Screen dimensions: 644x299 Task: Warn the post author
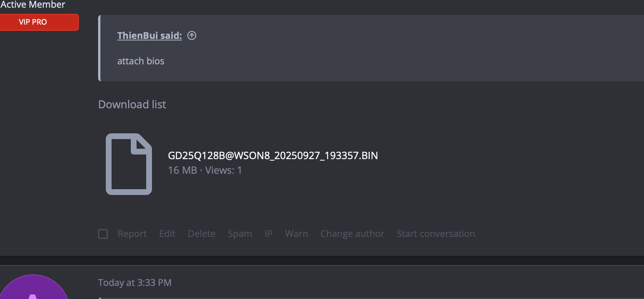[x=296, y=234]
